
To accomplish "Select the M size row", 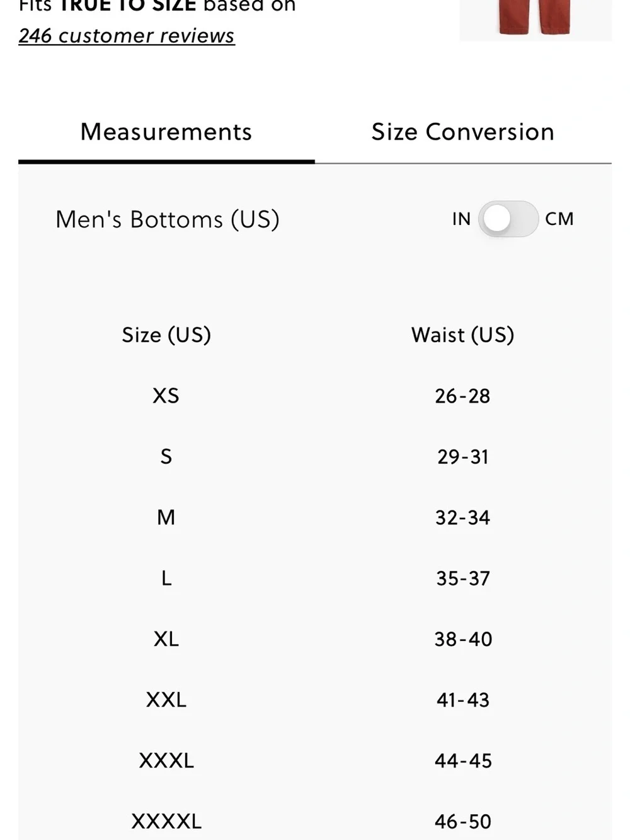I will 315,517.
